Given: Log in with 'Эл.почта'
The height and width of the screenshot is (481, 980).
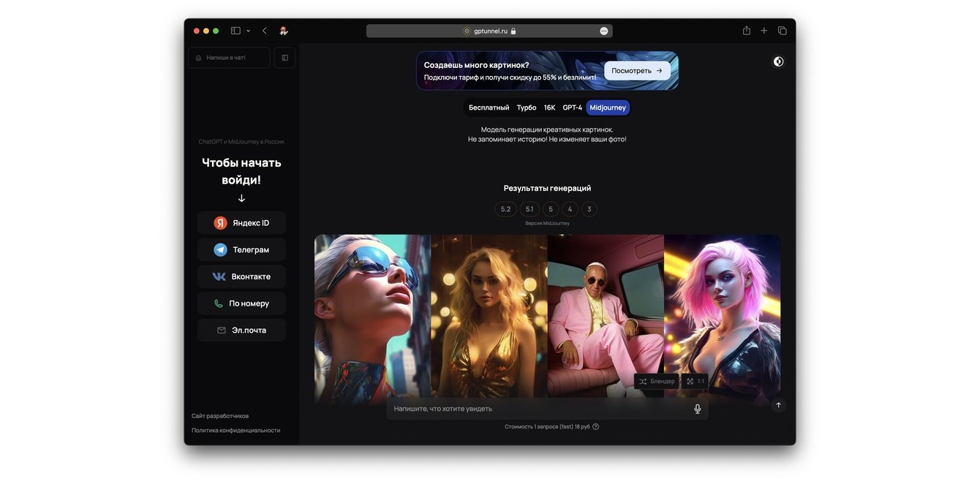Looking at the screenshot, I should [241, 330].
